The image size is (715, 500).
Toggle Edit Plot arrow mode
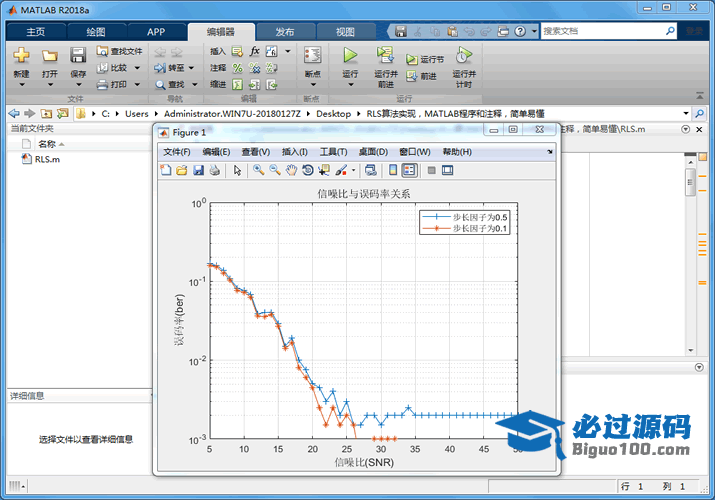coord(238,170)
